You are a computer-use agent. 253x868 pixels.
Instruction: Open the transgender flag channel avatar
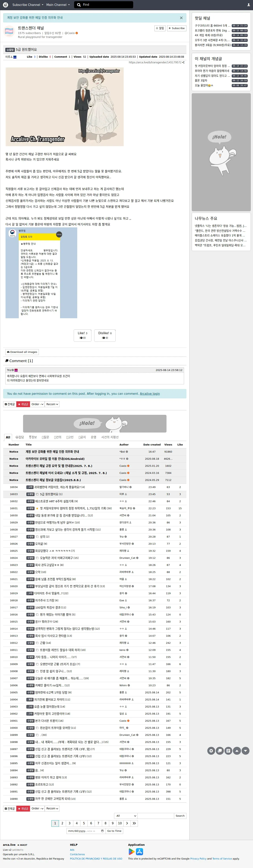9,31
